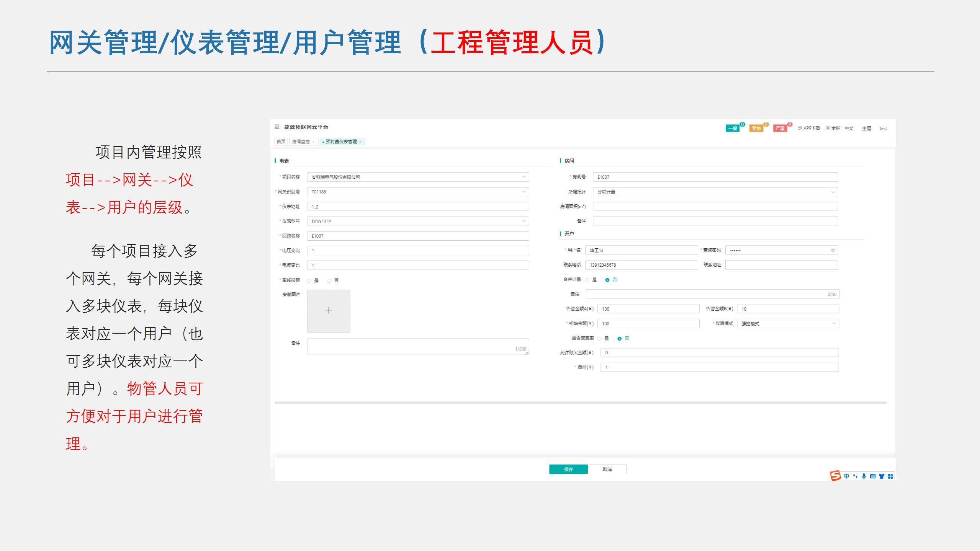The width and height of the screenshot is (980, 551).
Task: Click the 保存 save button
Action: tap(568, 469)
